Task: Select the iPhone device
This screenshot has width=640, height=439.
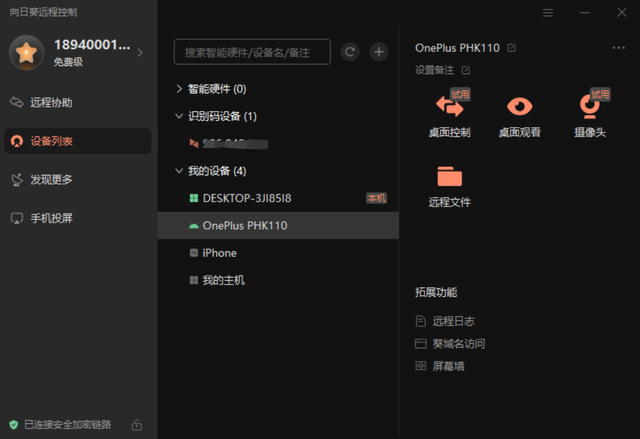Action: pos(278,253)
